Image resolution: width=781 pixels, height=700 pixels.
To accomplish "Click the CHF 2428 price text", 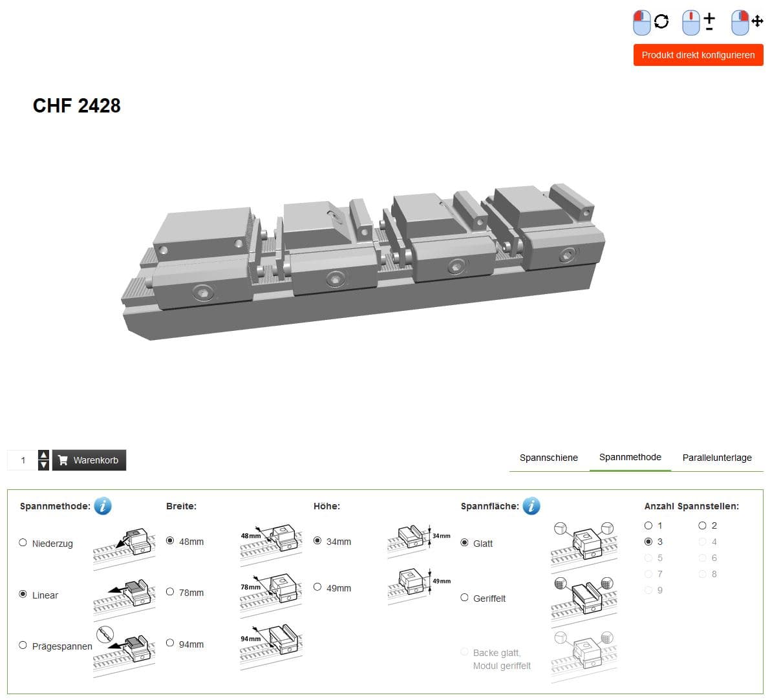I will pyautogui.click(x=77, y=105).
